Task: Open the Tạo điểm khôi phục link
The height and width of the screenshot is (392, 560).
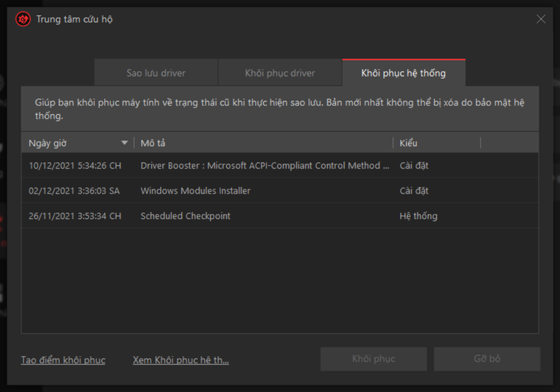Action: point(63,360)
